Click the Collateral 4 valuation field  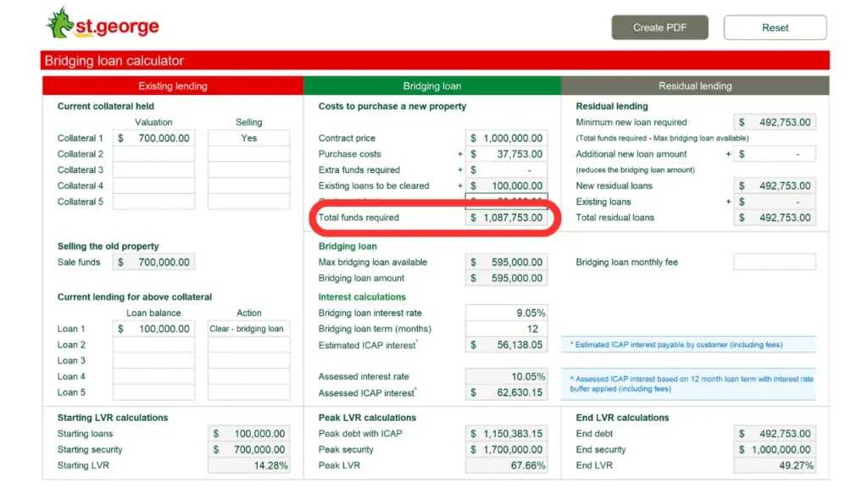click(154, 186)
